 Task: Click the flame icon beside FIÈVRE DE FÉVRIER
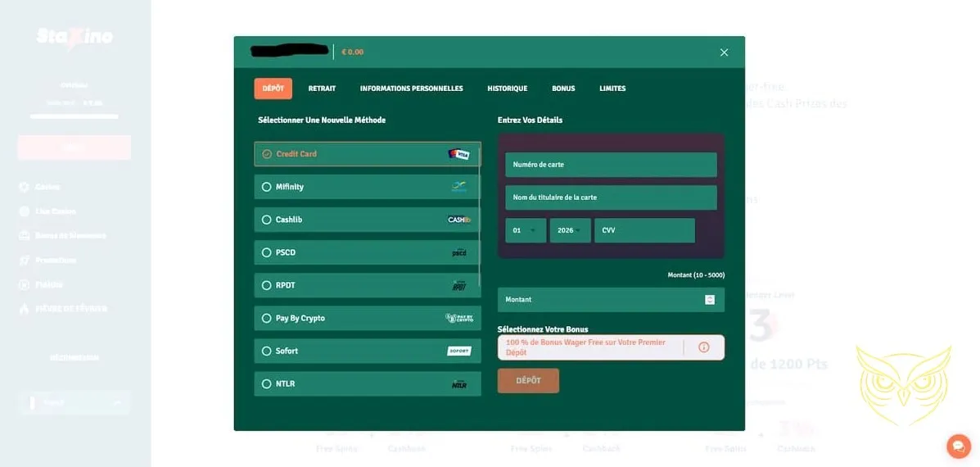(x=25, y=309)
